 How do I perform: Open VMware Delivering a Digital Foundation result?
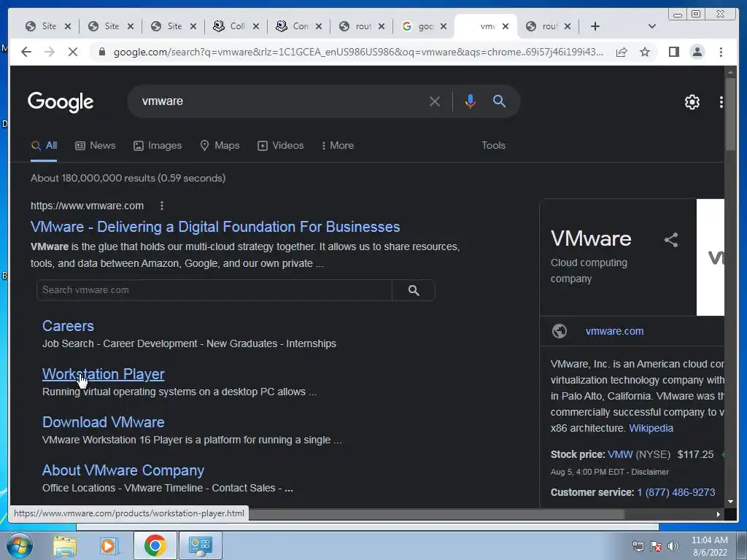pyautogui.click(x=215, y=227)
